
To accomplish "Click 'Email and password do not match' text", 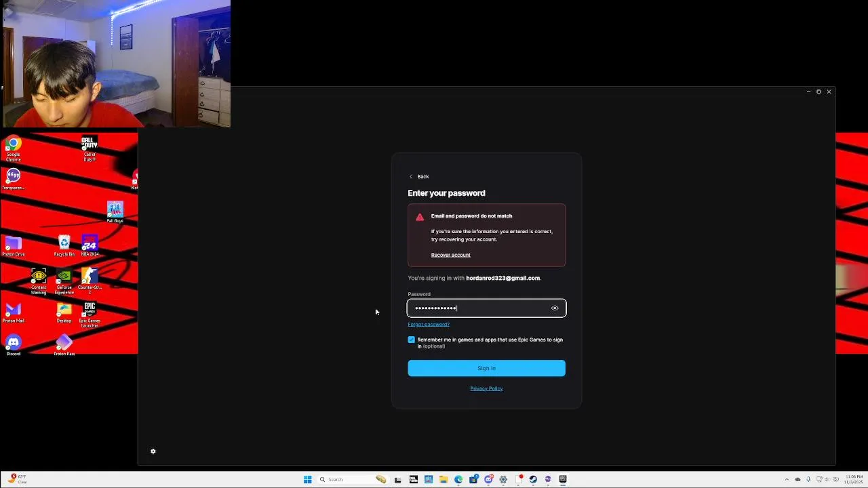I will tap(471, 216).
